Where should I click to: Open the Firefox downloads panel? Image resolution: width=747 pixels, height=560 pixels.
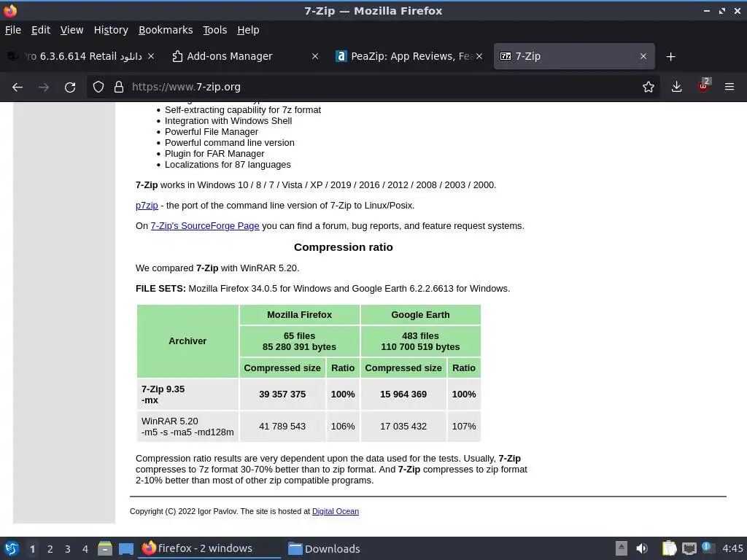pyautogui.click(x=676, y=87)
